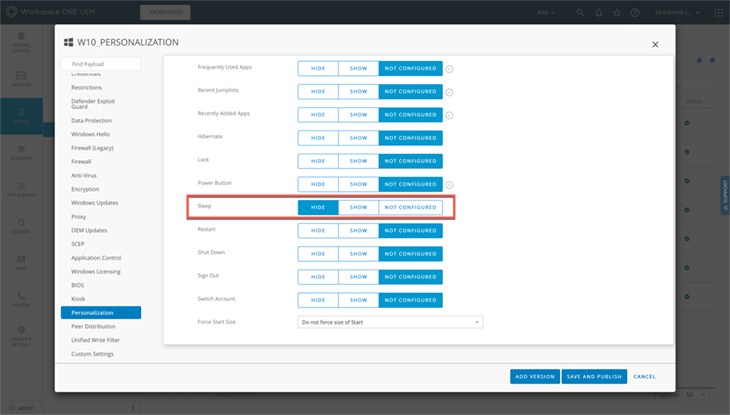Click the favorites star icon in top bar

[616, 12]
